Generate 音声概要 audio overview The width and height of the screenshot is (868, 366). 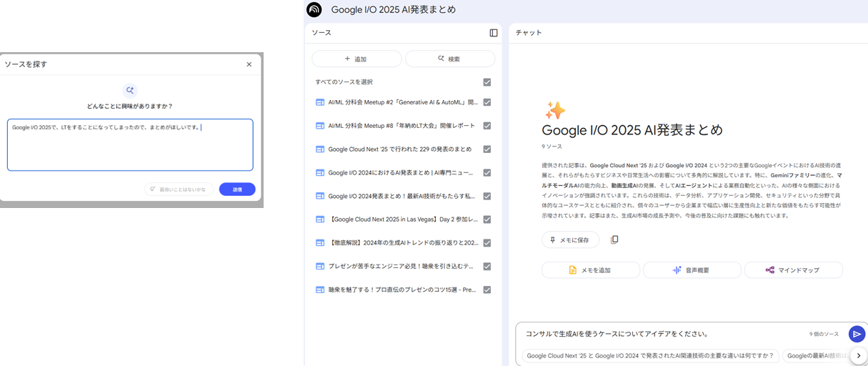pos(692,270)
